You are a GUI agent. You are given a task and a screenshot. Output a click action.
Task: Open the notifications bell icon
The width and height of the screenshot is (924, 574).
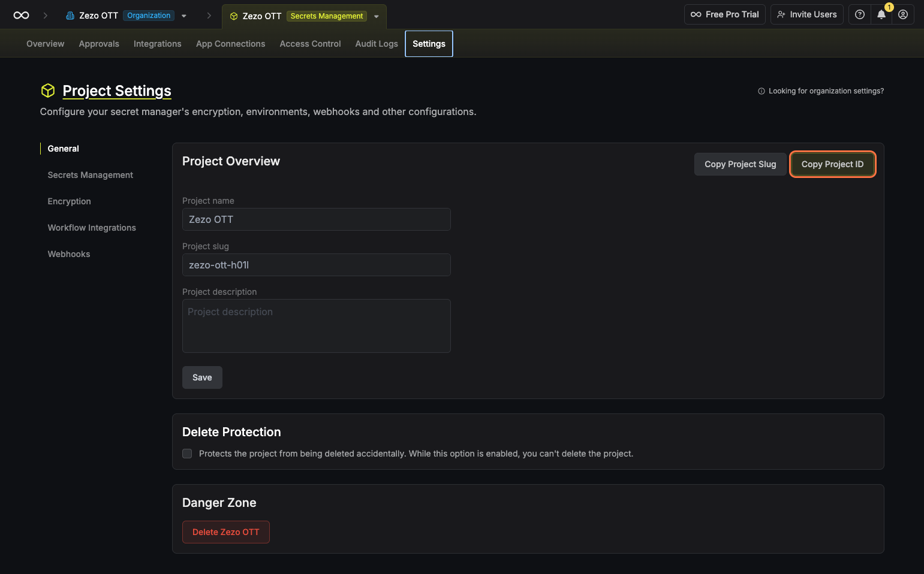point(881,14)
